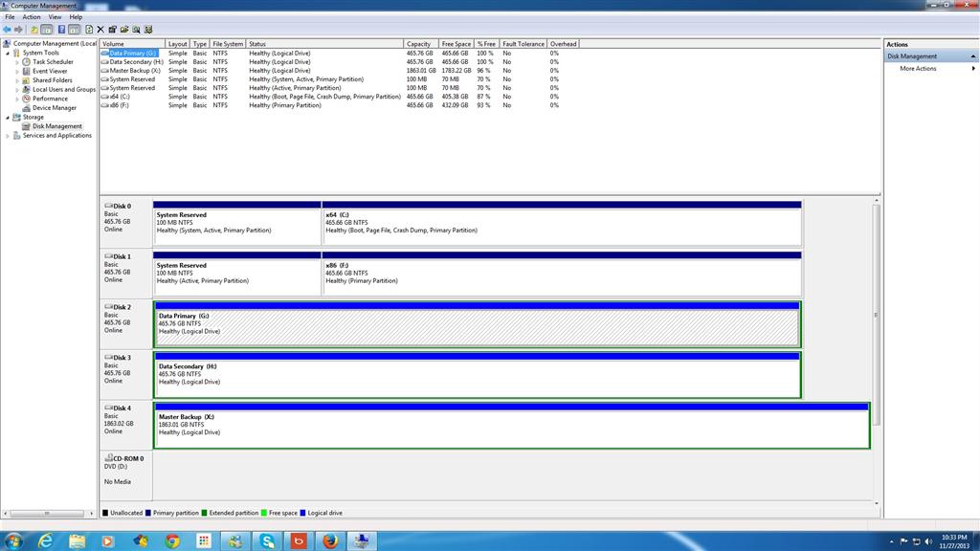Click the Delete (X) toolbar icon
980x551 pixels.
coord(100,30)
